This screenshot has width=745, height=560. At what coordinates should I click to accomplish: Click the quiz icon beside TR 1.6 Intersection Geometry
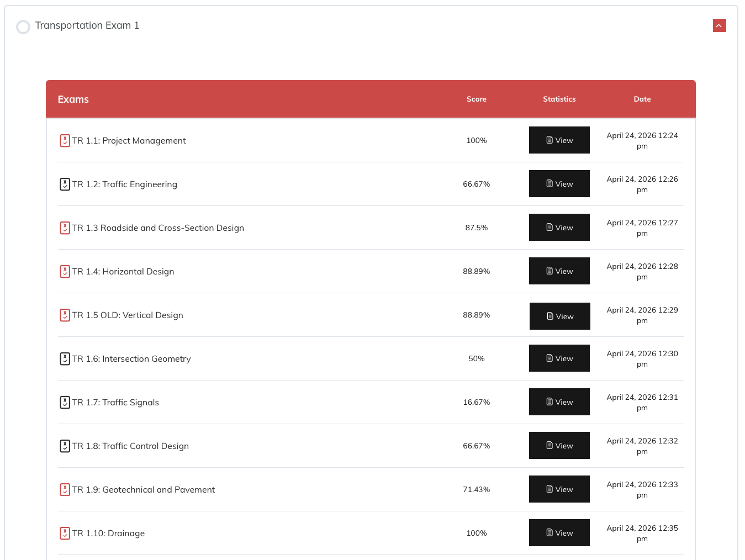65,359
